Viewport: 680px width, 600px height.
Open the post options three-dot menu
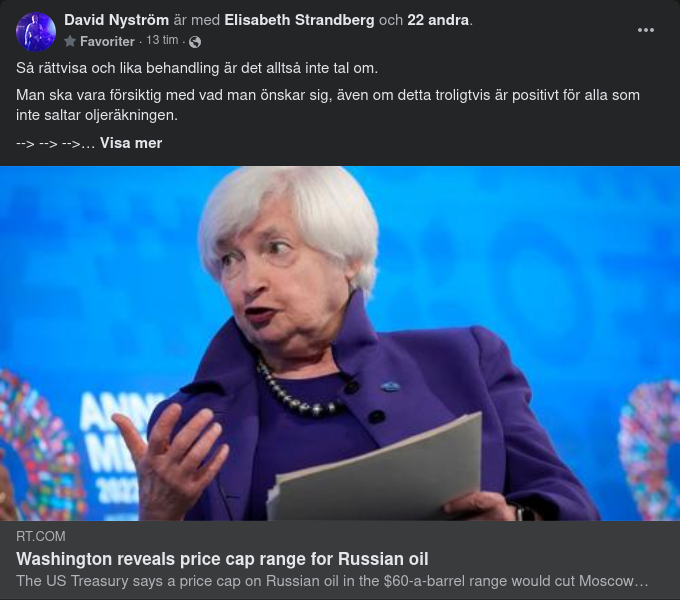(645, 30)
